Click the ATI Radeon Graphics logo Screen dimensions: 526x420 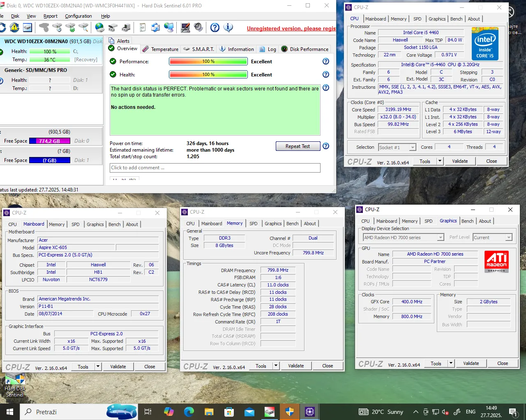point(496,262)
